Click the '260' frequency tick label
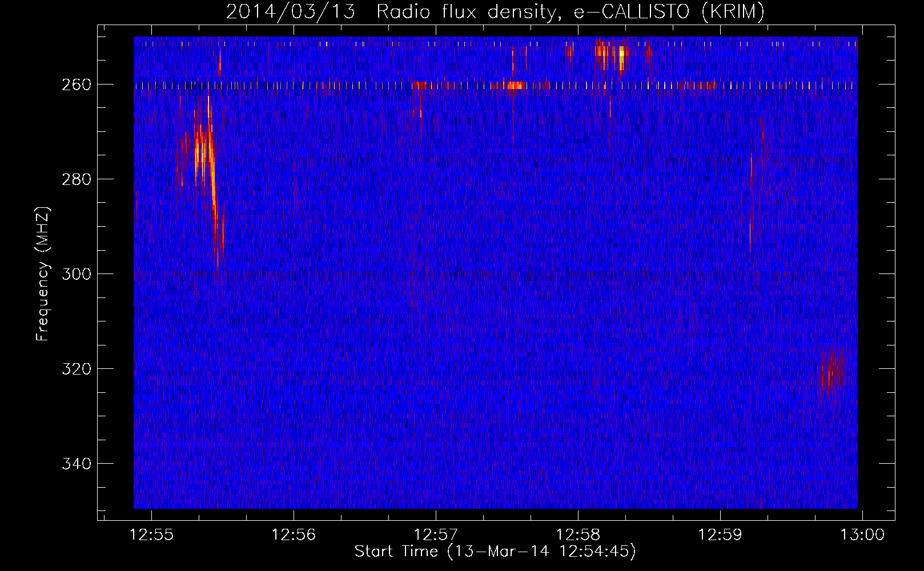The image size is (924, 571). [77, 85]
